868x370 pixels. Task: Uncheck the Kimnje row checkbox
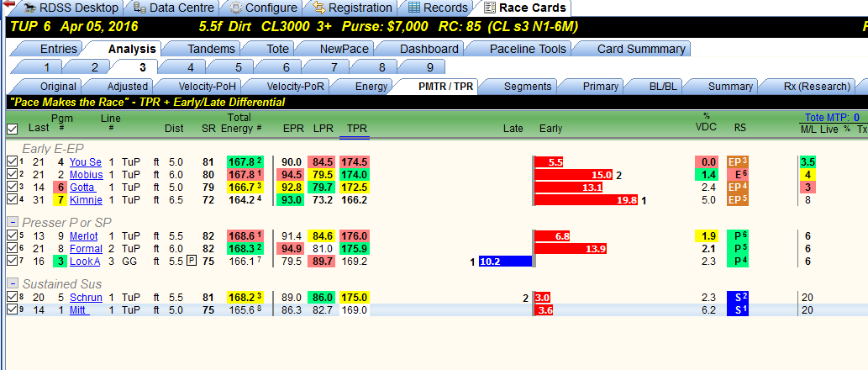12,200
